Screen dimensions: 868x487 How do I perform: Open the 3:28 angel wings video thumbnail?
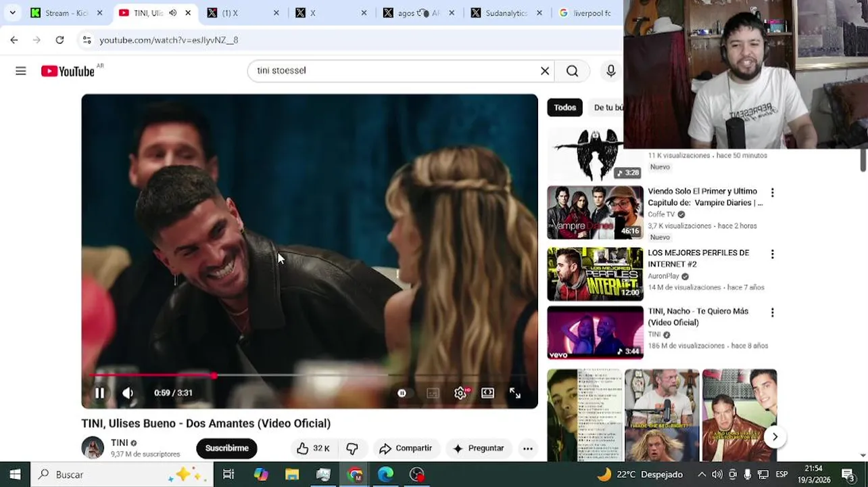pos(595,154)
